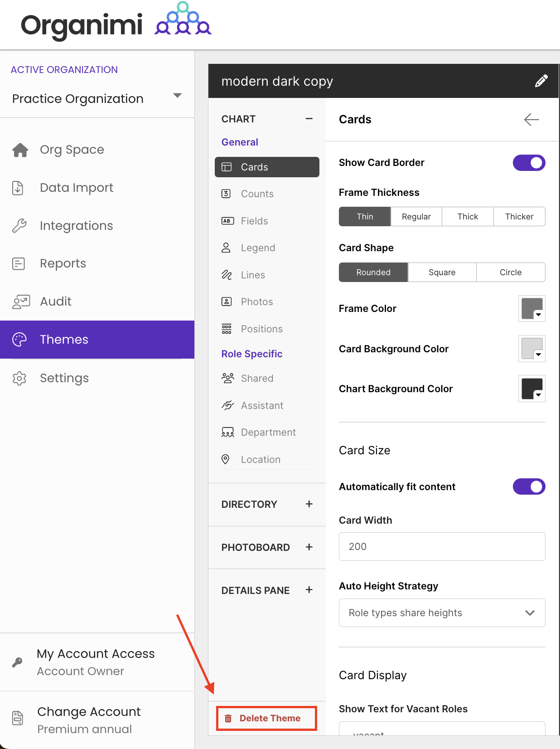Click the Location pin icon
This screenshot has height=749, width=560.
click(225, 459)
